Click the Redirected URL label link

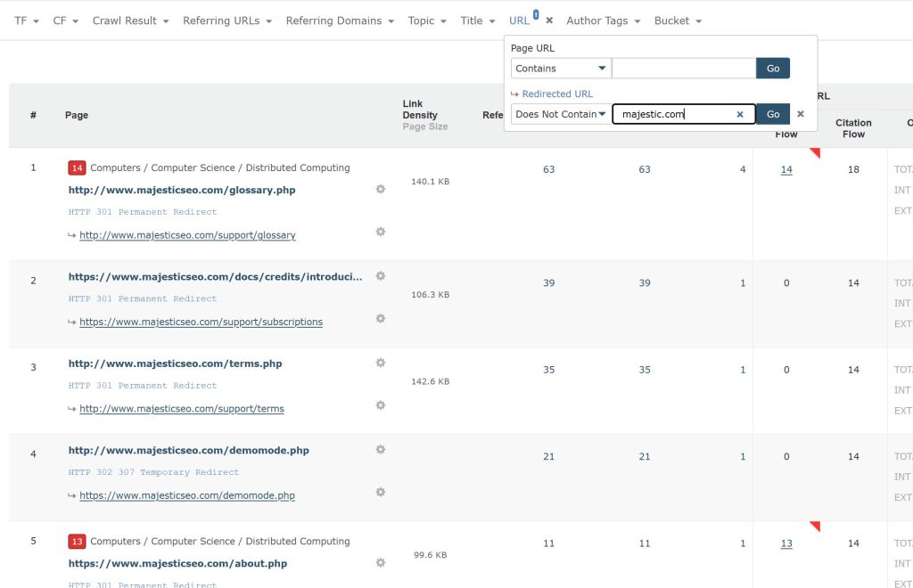tap(557, 94)
